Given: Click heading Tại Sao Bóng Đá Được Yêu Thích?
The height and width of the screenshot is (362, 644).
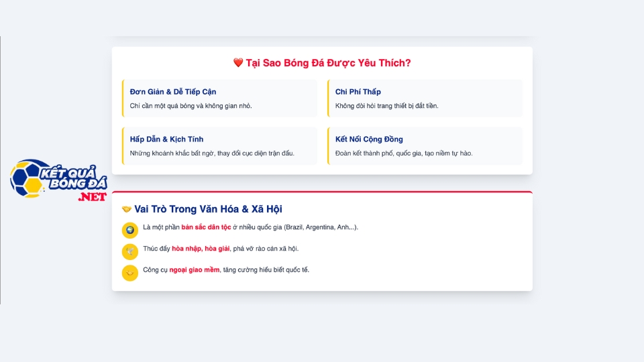Looking at the screenshot, I should (328, 63).
